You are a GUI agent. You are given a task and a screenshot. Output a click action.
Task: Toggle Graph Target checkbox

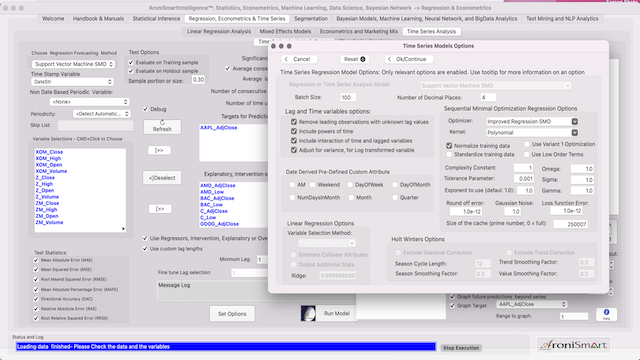tap(452, 305)
